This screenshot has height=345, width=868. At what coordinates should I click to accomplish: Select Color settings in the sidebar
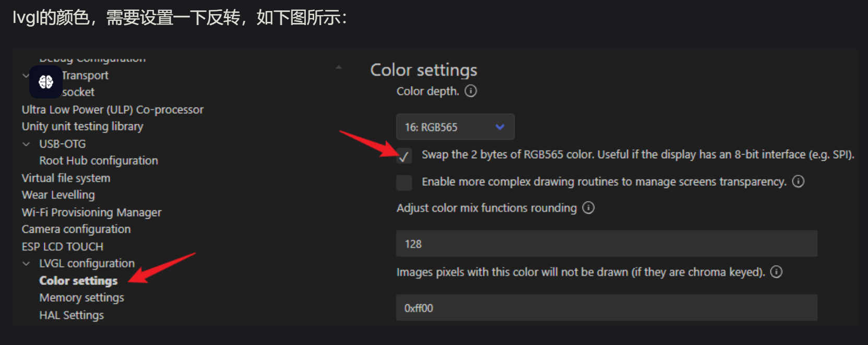click(x=78, y=281)
